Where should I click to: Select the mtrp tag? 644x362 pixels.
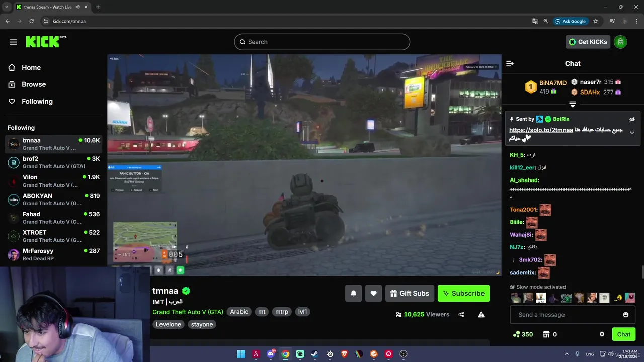tap(282, 312)
